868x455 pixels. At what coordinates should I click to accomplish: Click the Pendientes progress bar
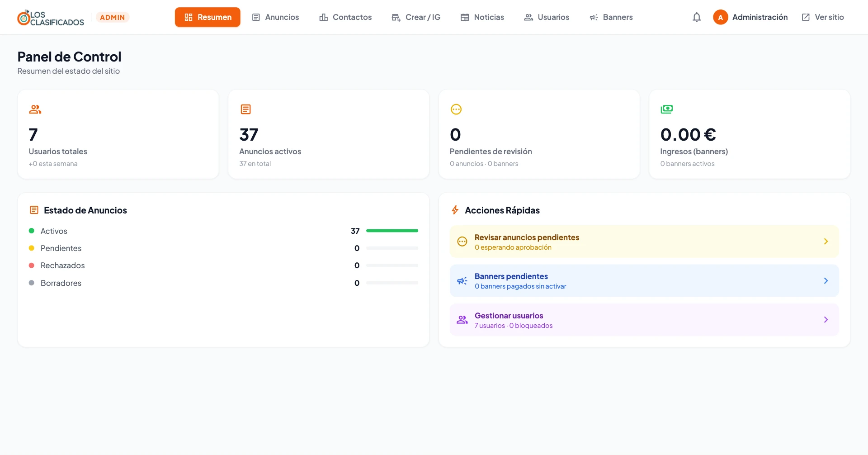pos(392,248)
